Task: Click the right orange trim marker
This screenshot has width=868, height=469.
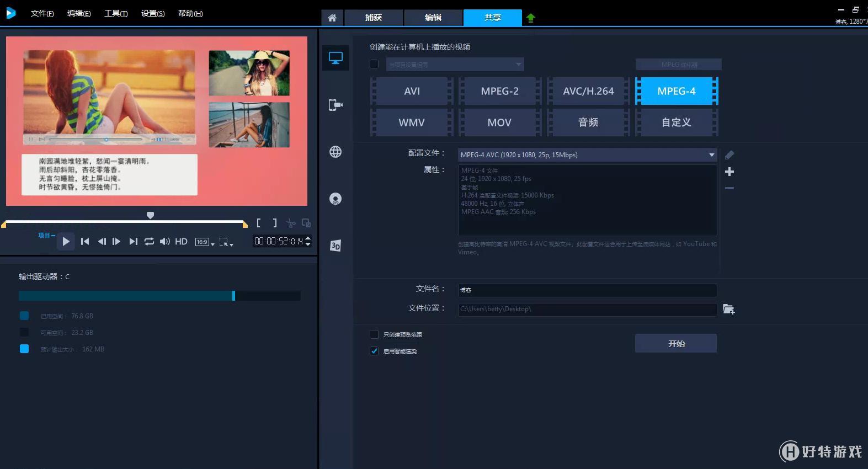Action: click(245, 224)
